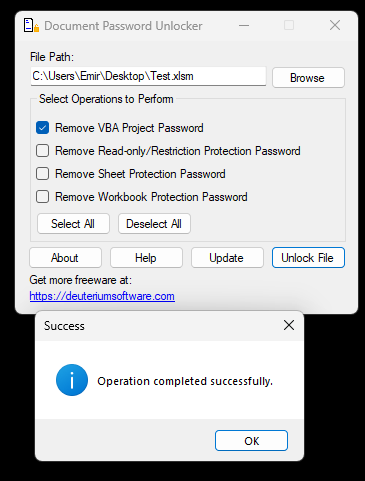
Task: Tick Remove Workbook Protection Password checkbox
Action: (x=43, y=197)
